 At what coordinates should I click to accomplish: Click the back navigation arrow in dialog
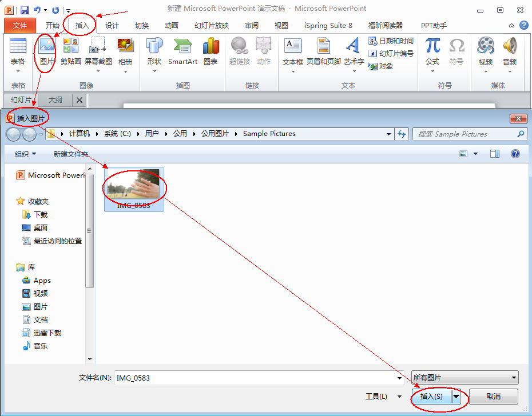(14, 135)
